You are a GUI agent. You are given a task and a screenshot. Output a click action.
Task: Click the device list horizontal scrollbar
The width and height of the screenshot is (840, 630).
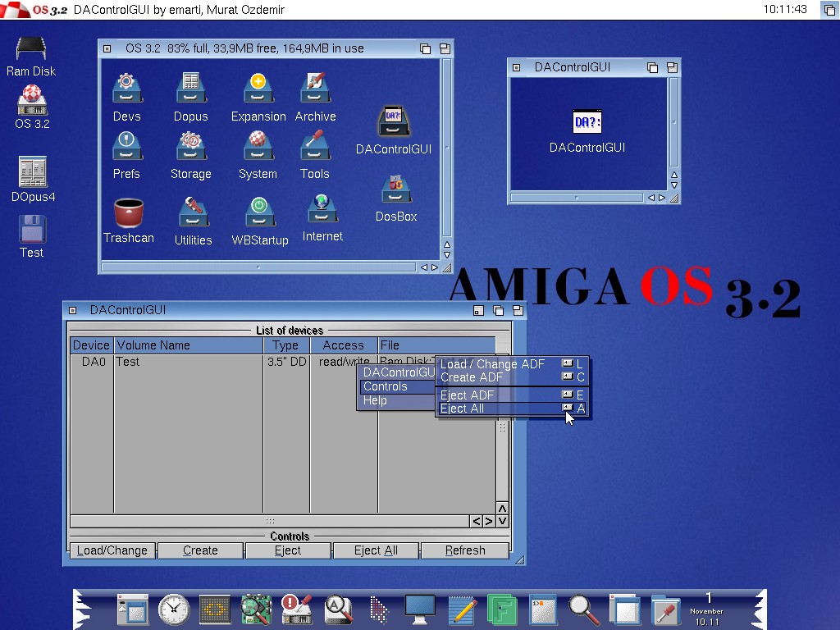[269, 521]
